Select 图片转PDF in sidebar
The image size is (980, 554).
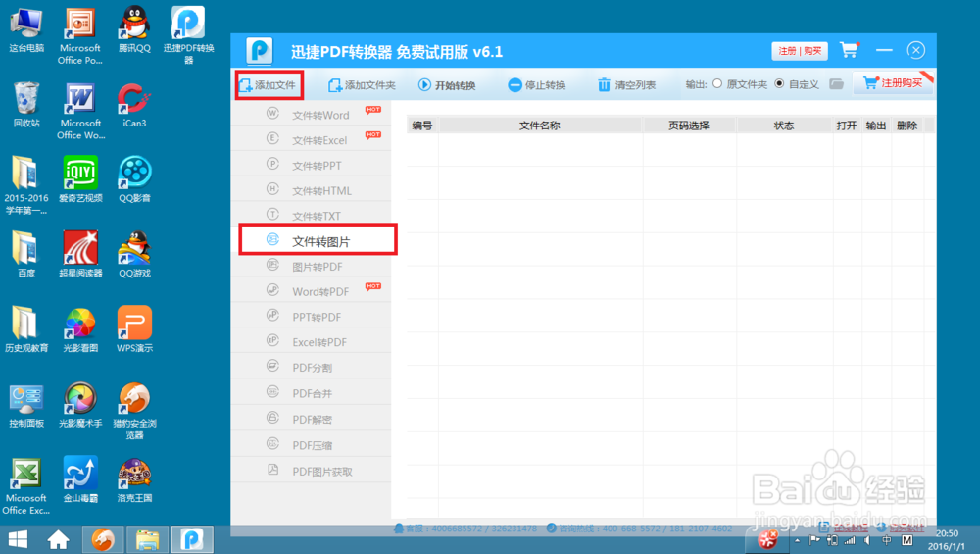(312, 267)
